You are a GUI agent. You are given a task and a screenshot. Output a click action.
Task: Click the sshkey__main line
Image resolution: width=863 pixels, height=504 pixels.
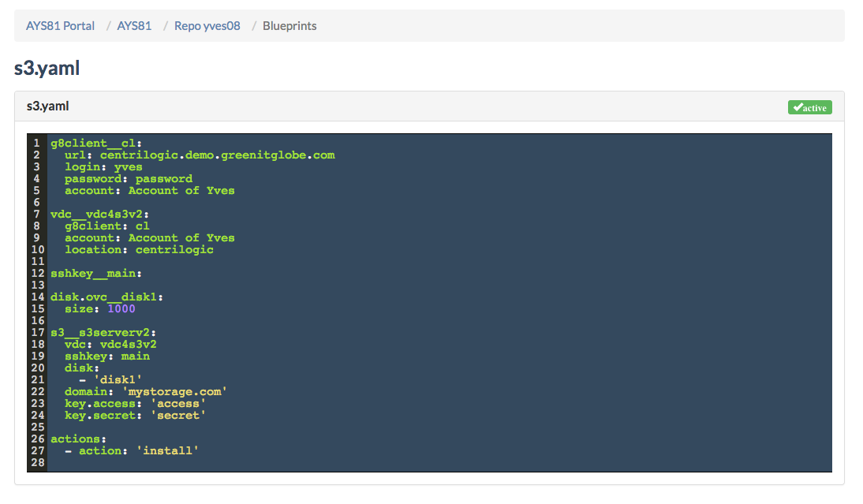click(x=95, y=274)
